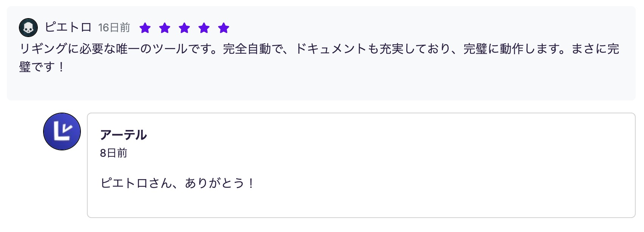Click the first purple rating star

pyautogui.click(x=145, y=28)
